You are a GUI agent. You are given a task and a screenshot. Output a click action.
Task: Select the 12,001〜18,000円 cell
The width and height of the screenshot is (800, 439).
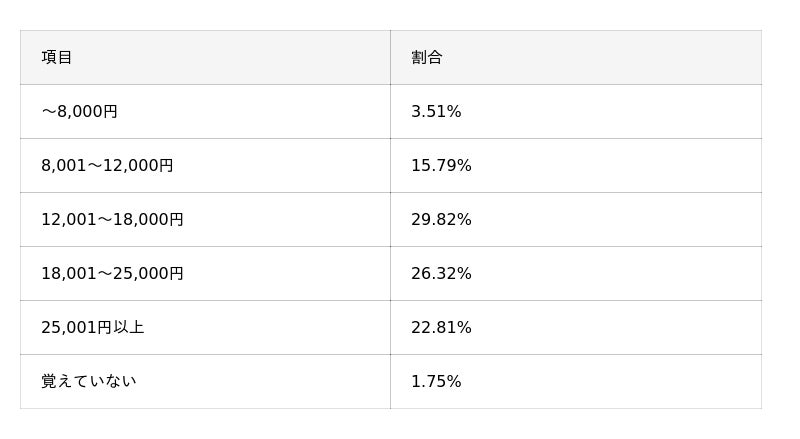[112, 220]
